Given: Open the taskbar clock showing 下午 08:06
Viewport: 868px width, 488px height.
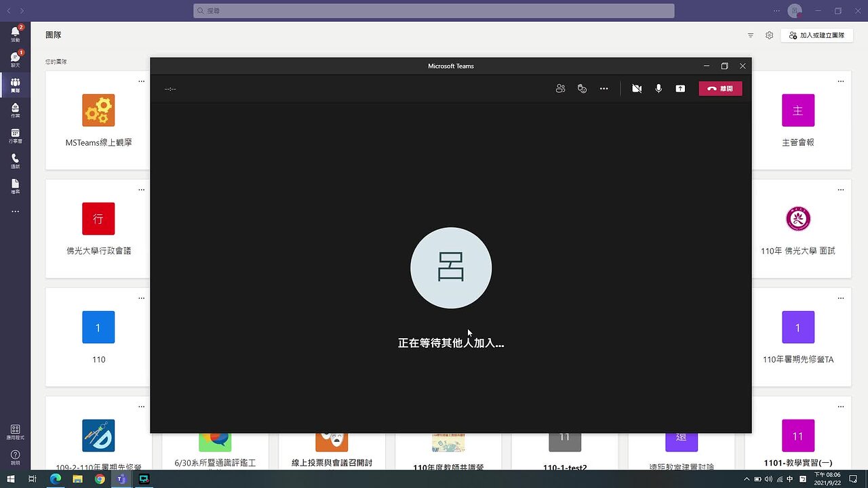Looking at the screenshot, I should coord(827,479).
